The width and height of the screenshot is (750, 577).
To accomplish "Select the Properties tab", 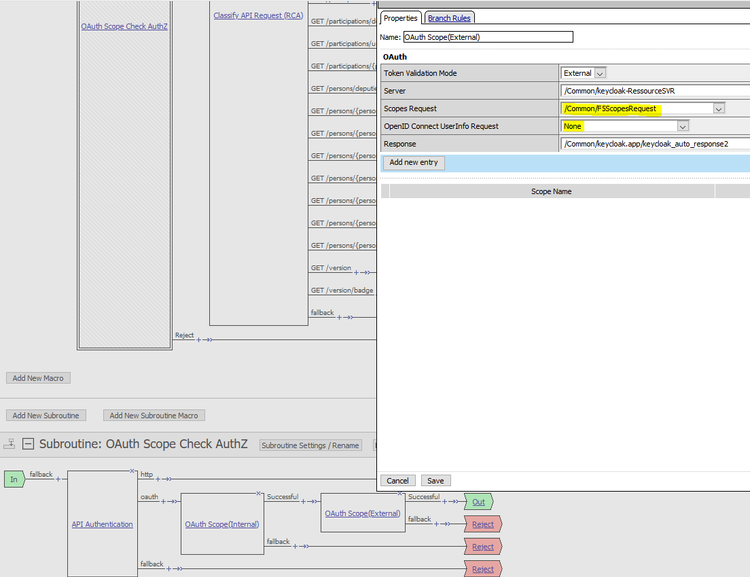I will point(401,18).
